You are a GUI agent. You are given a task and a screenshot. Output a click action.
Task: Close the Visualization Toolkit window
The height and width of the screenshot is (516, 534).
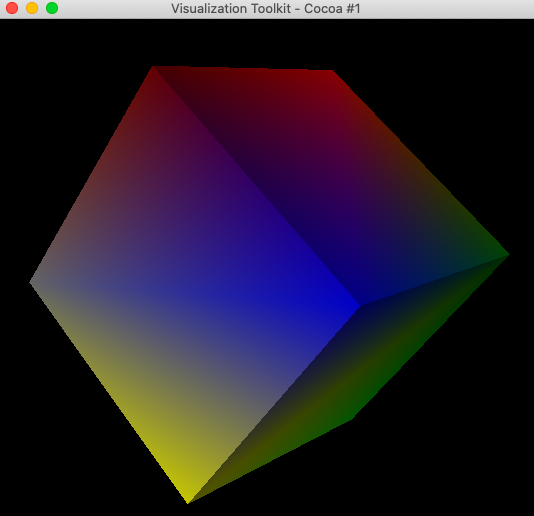point(12,8)
